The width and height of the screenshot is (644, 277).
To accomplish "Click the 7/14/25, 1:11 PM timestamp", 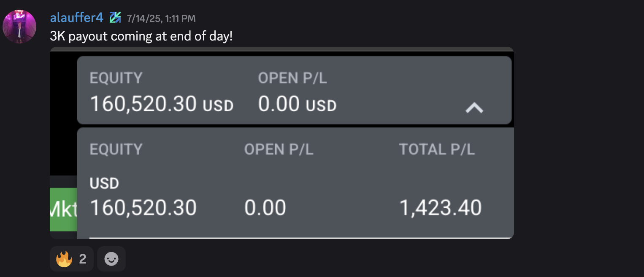I will pyautogui.click(x=161, y=18).
